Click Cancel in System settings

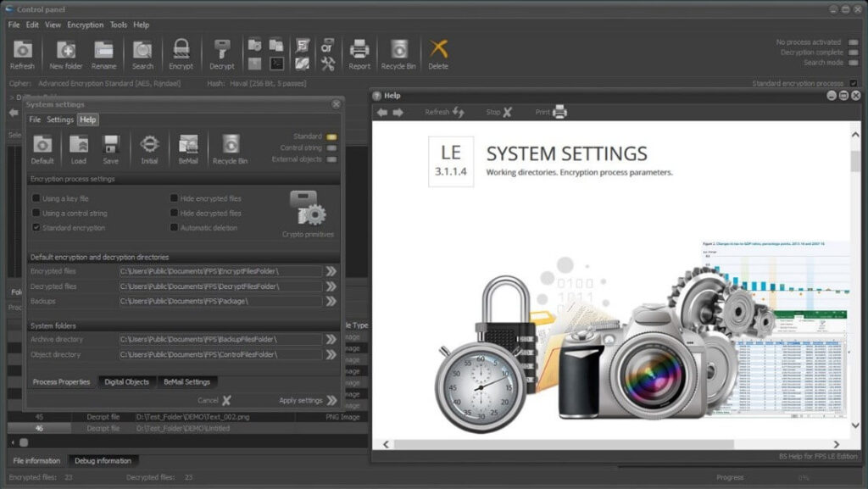pos(214,400)
